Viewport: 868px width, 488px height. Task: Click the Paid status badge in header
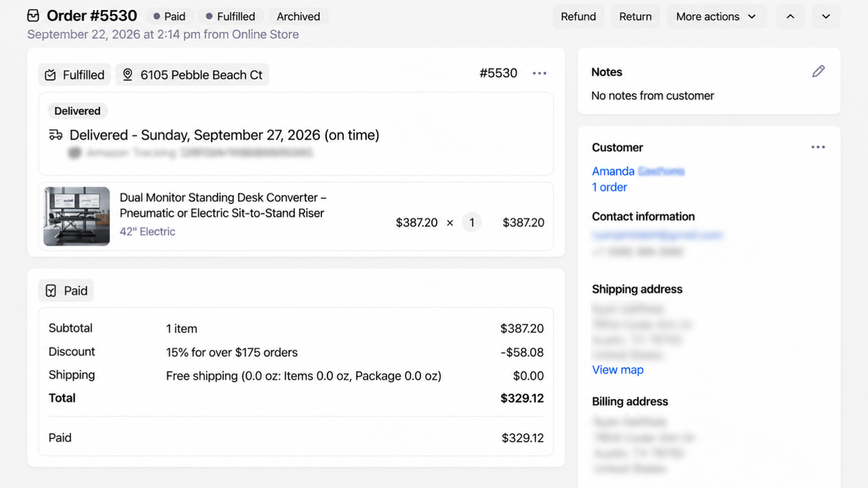point(169,17)
